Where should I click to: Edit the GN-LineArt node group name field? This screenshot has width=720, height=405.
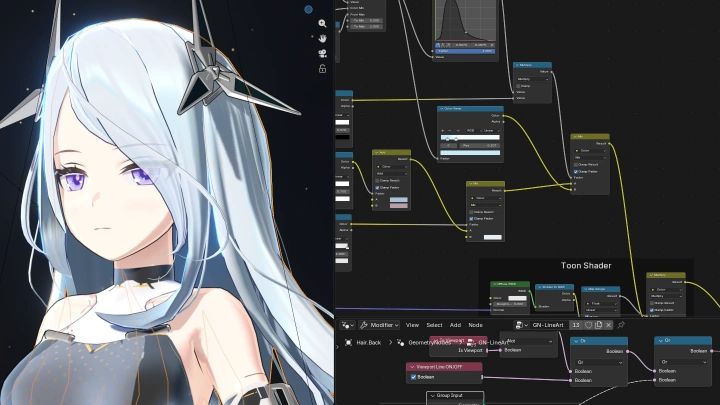(548, 325)
